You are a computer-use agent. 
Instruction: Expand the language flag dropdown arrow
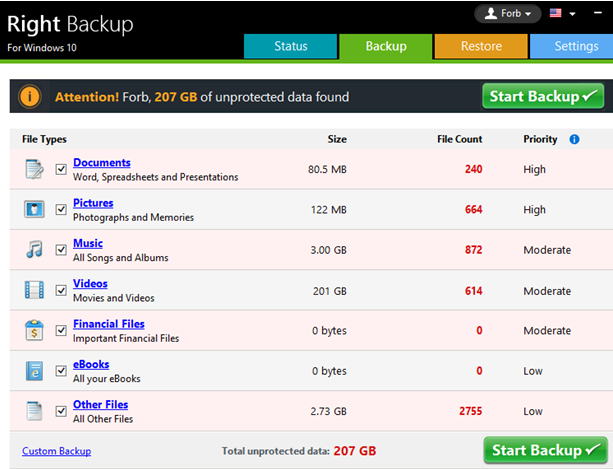pyautogui.click(x=572, y=14)
